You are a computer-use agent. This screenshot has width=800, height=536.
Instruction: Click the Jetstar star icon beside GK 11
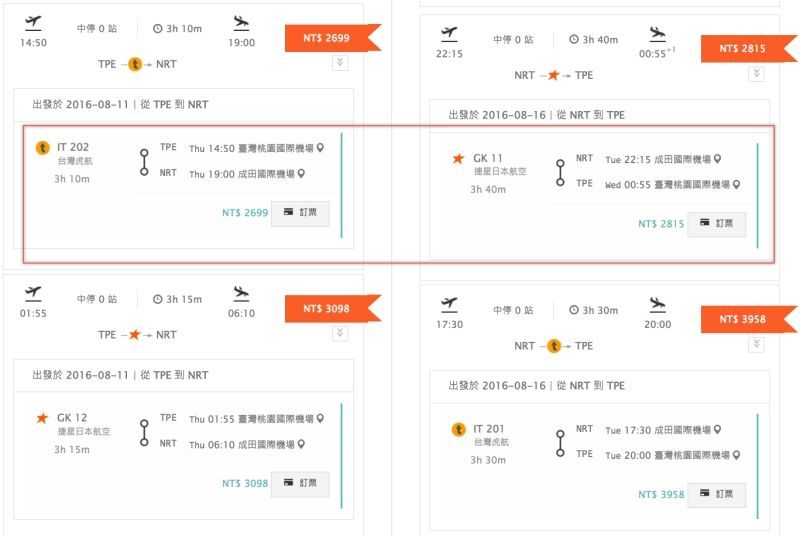pos(459,158)
